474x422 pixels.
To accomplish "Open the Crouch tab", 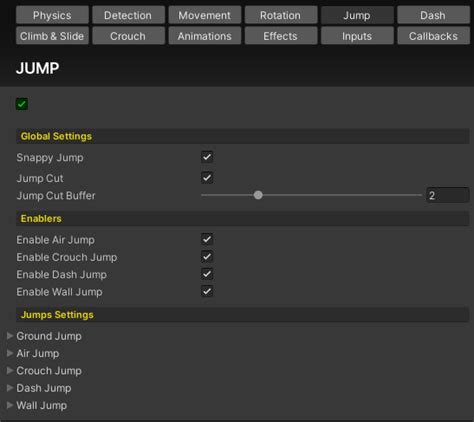I will (128, 36).
